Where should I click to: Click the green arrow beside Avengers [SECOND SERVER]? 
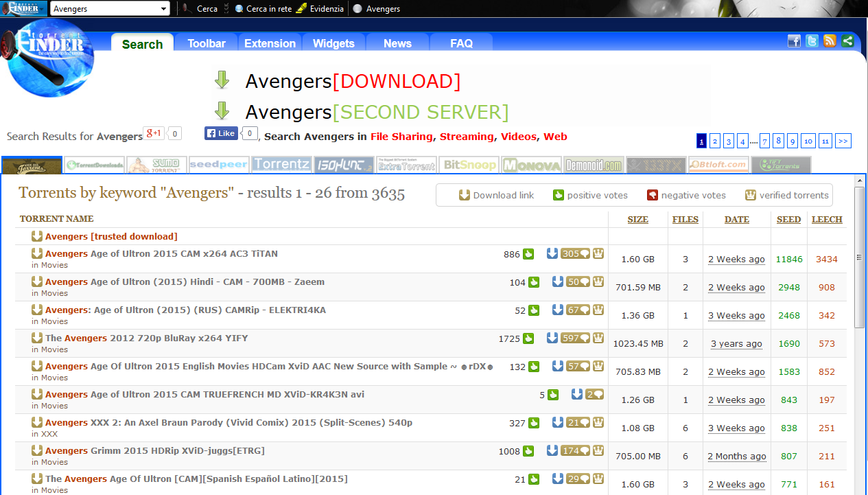pyautogui.click(x=222, y=111)
